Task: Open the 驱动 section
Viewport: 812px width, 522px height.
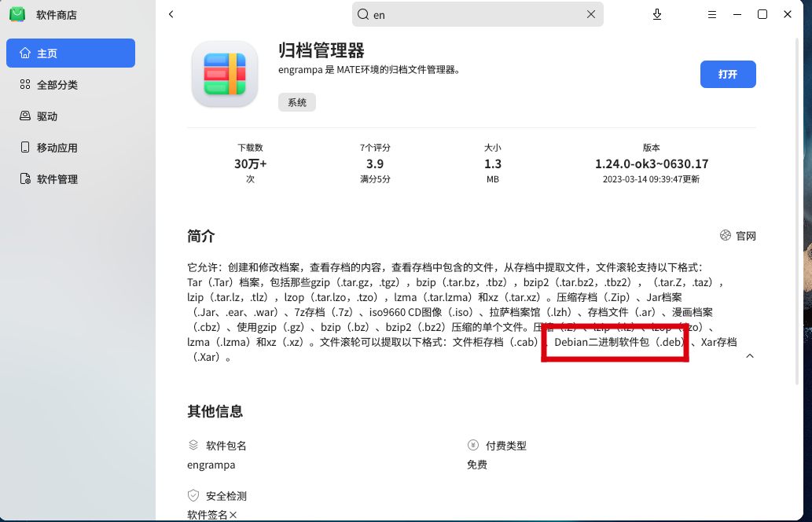Action: pos(71,116)
